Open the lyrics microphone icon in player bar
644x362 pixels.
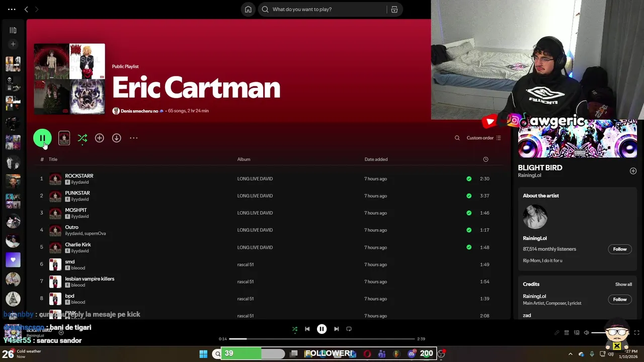(557, 333)
